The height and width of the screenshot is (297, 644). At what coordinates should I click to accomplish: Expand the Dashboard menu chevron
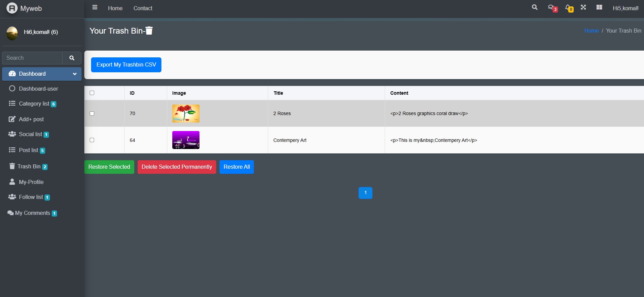[75, 74]
